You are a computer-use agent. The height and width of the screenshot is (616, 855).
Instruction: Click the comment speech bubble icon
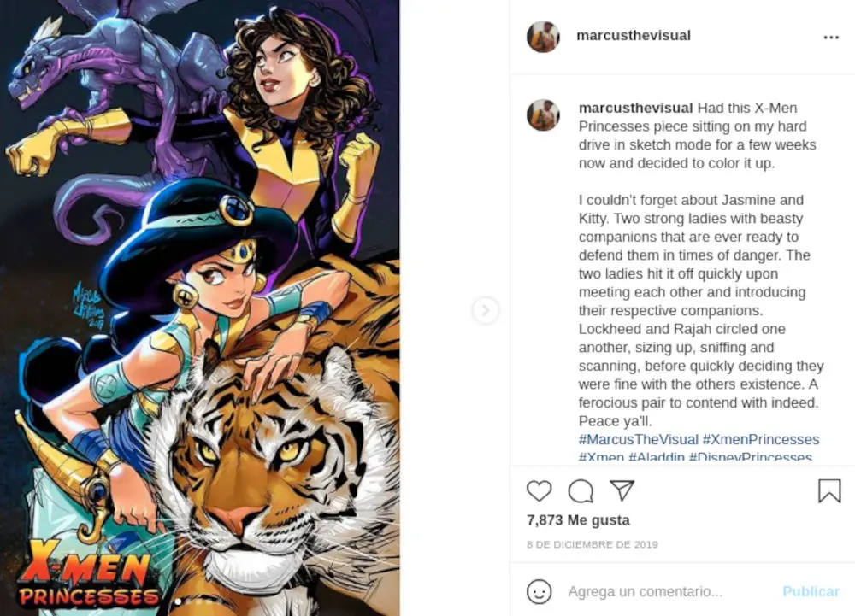[x=581, y=490]
